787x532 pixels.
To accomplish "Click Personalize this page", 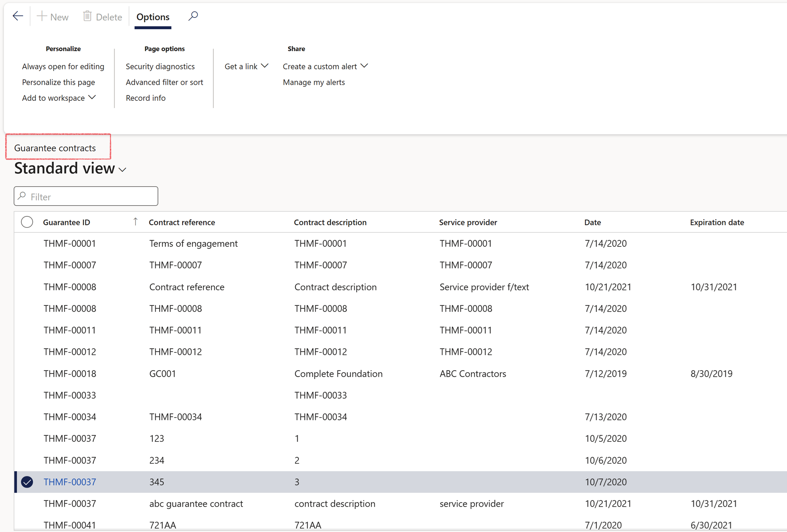I will [58, 82].
